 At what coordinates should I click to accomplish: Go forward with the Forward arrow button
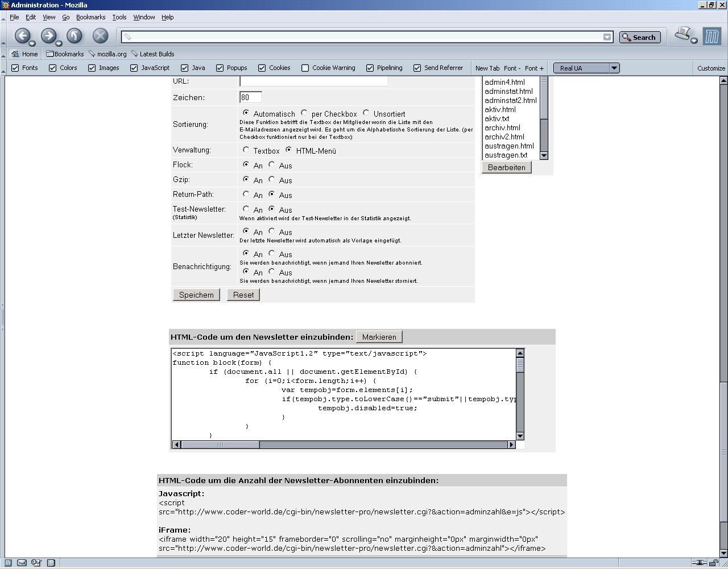pyautogui.click(x=48, y=36)
